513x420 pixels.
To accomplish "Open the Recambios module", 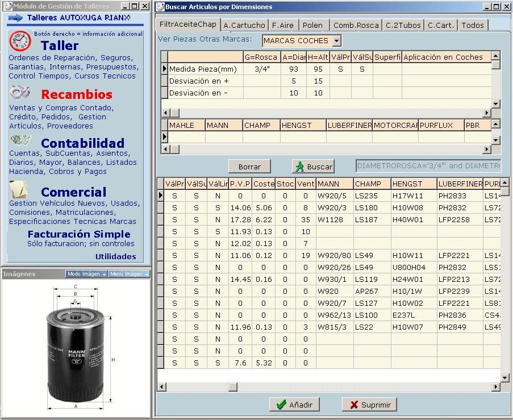I will [x=77, y=94].
